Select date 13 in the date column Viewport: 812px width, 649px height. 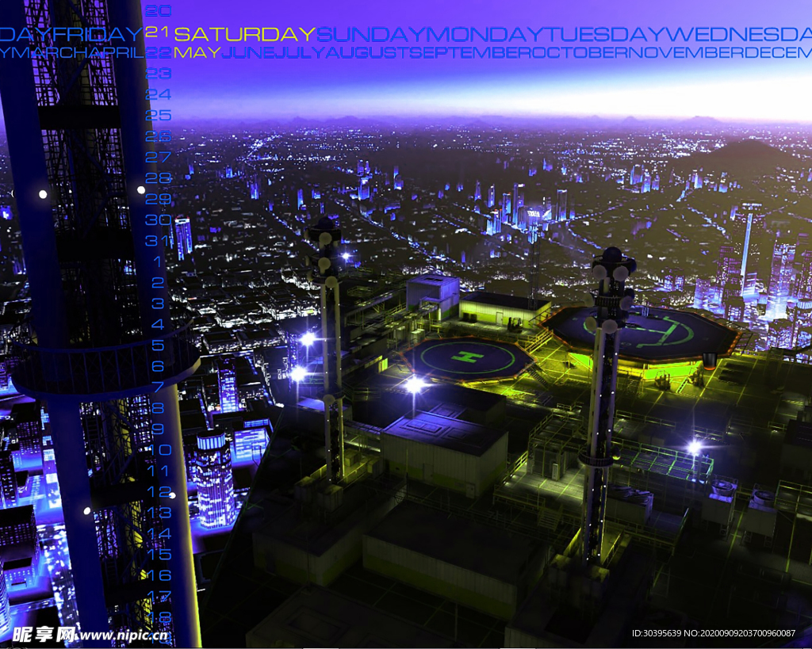pyautogui.click(x=159, y=513)
